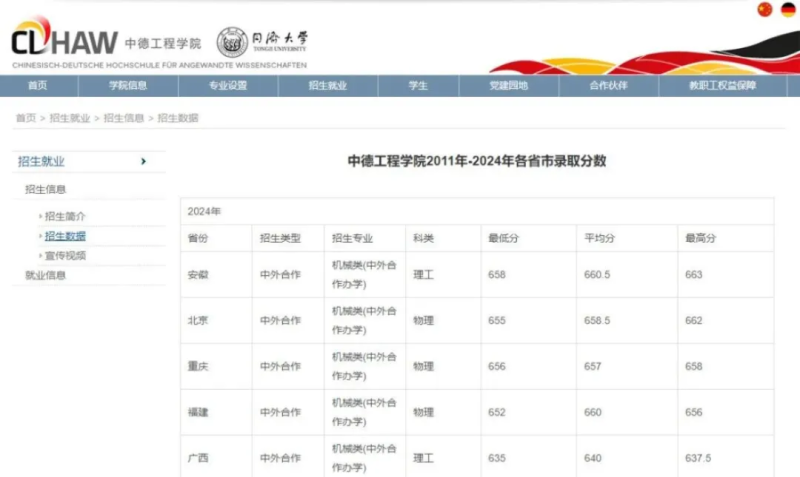Open the 合作伙伴 navigation menu
800x477 pixels.
coord(608,86)
